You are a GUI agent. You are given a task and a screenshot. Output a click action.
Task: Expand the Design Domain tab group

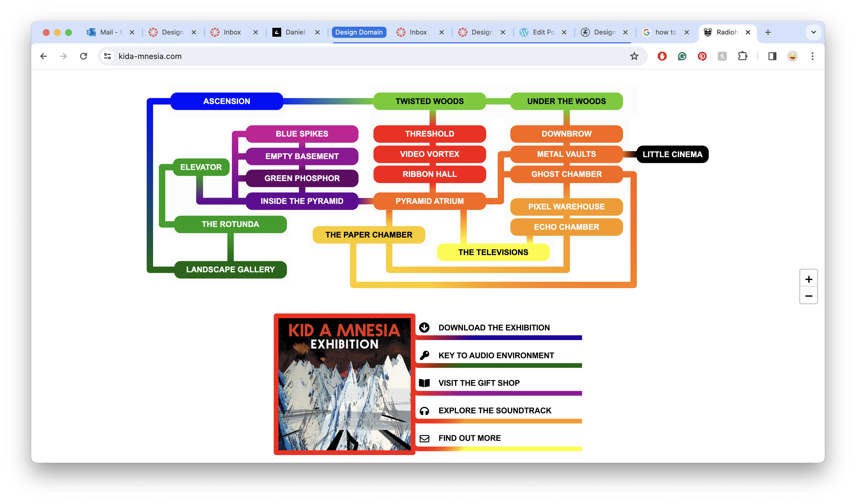point(359,32)
